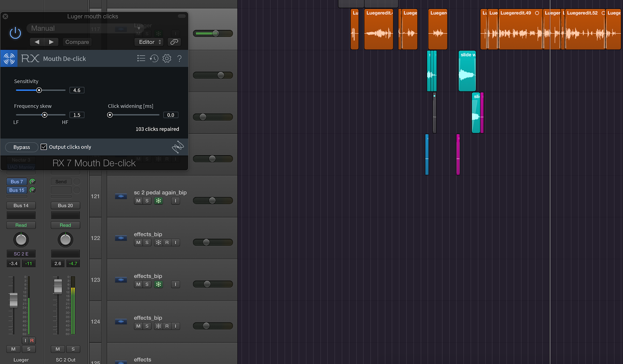Image resolution: width=623 pixels, height=364 pixels.
Task: Solo track 121 sc 2 pedal again_bip
Action: click(x=147, y=201)
